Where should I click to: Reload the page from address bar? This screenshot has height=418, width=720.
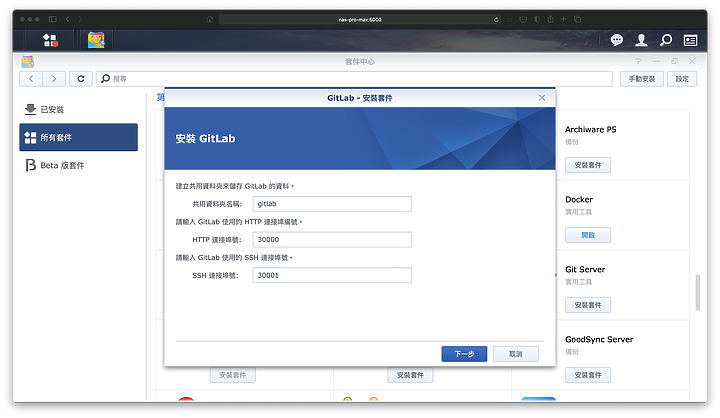[496, 19]
